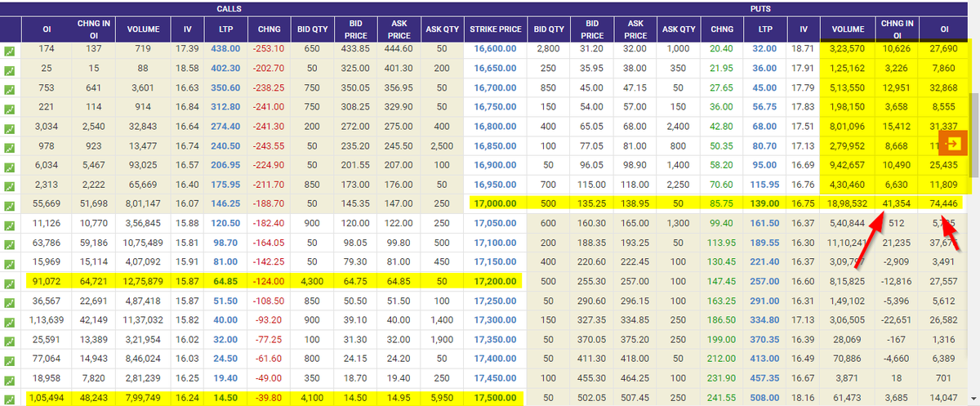Image resolution: width=980 pixels, height=406 pixels.
Task: Select the call volume cell 12,75,879
Action: pyautogui.click(x=143, y=281)
